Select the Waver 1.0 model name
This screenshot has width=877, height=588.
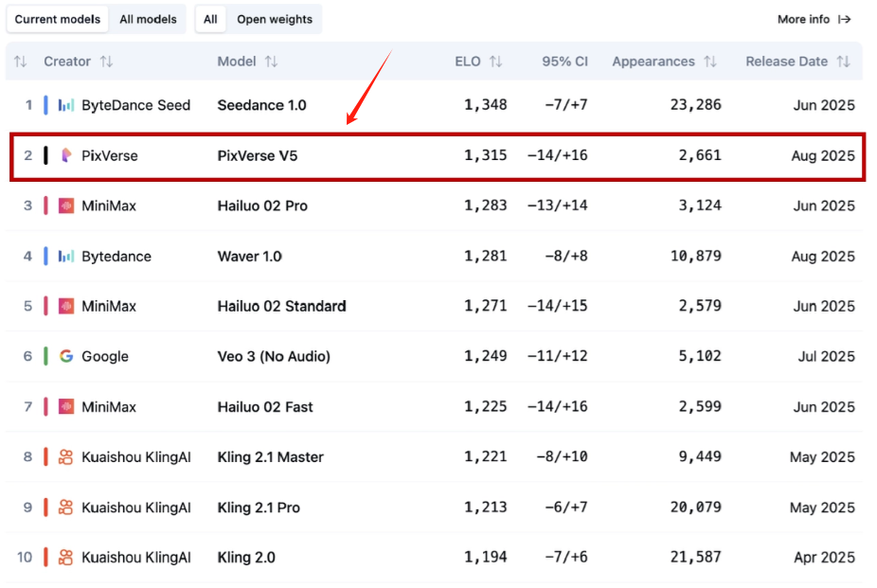click(249, 256)
